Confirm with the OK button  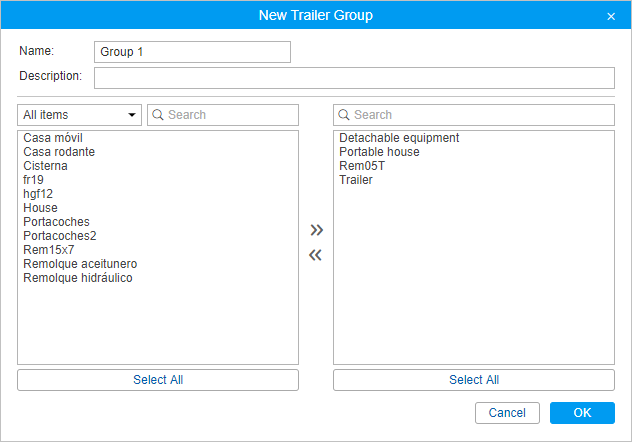click(x=582, y=413)
